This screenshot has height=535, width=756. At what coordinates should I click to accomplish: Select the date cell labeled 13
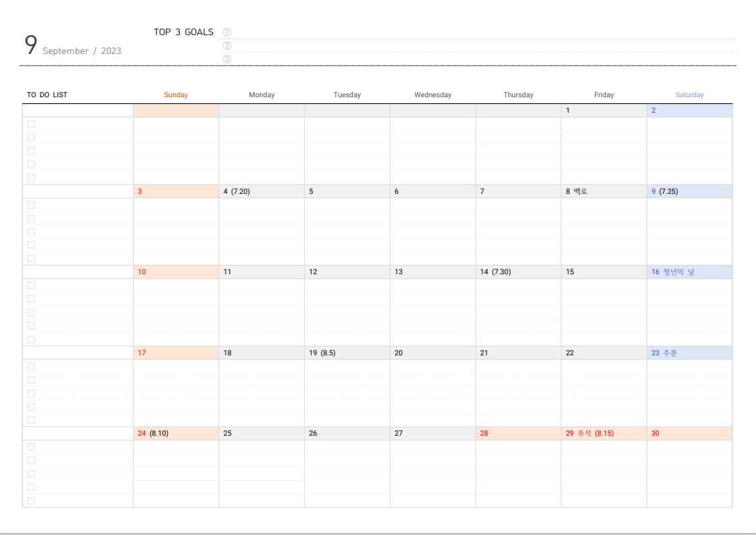click(x=433, y=272)
